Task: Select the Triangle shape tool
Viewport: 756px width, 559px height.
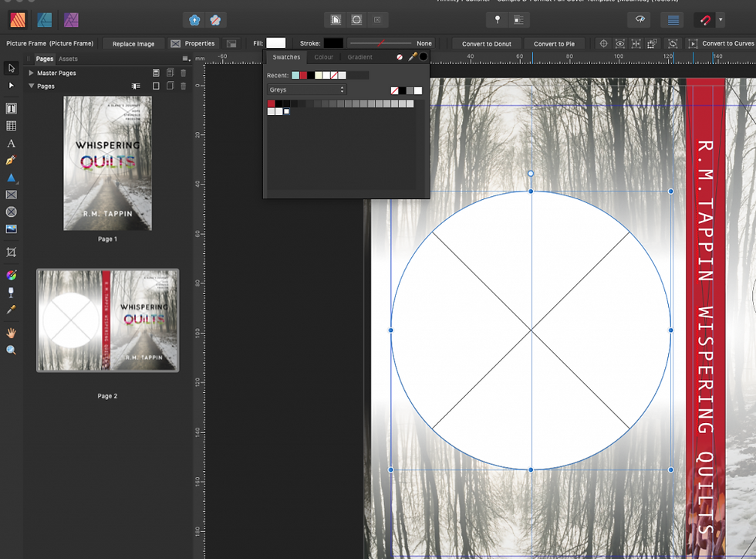Action: pyautogui.click(x=11, y=178)
